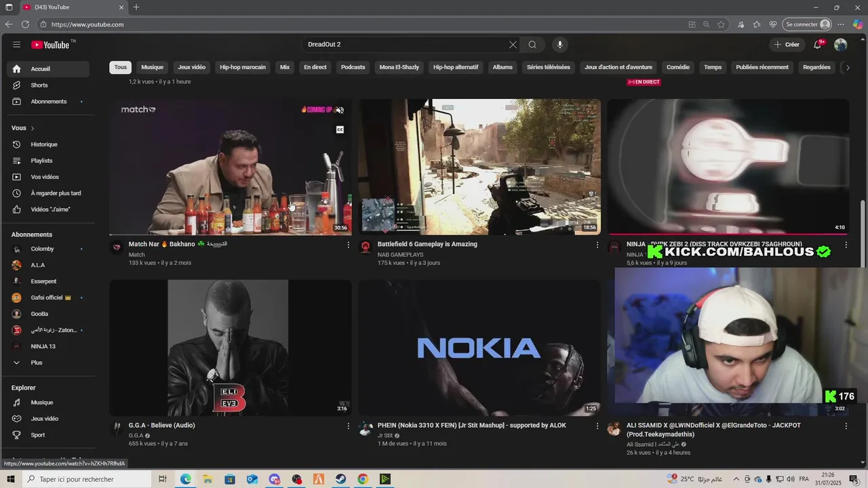The image size is (868, 488).
Task: Start voice search with microphone icon
Action: pos(559,45)
